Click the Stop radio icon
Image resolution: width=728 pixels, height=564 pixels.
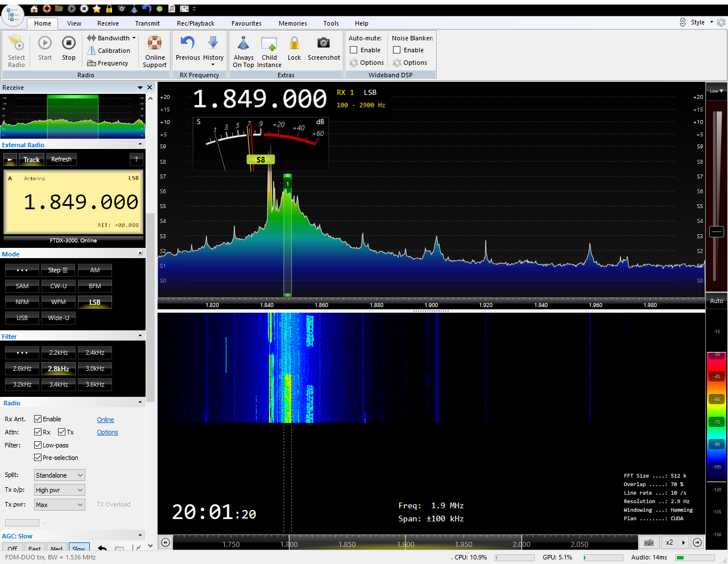tap(68, 44)
